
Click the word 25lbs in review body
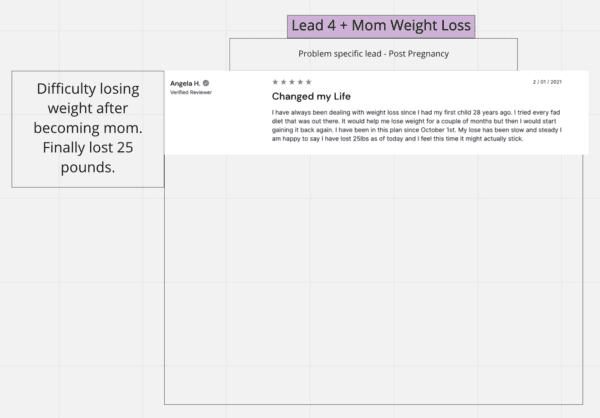click(361, 139)
